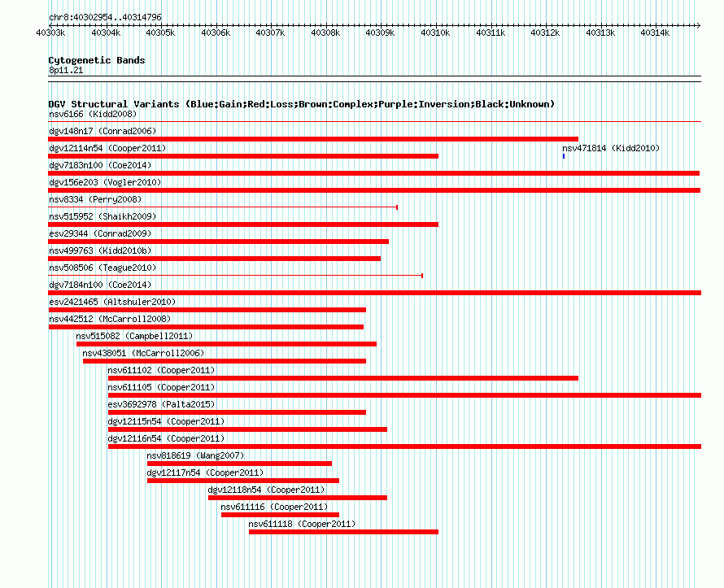The image size is (724, 588).
Task: Open dgv7184n100 (Coe2014) variant
Action: coord(100,285)
